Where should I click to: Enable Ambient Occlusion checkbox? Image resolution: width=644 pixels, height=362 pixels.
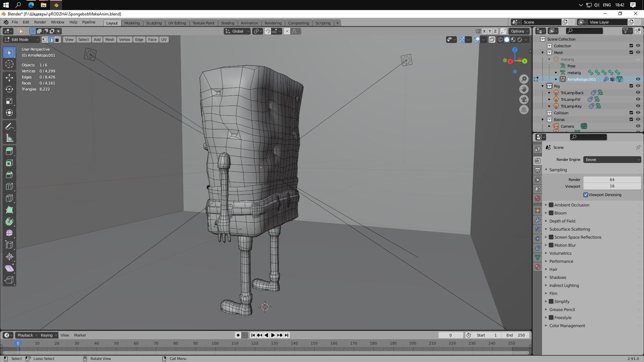[551, 205]
